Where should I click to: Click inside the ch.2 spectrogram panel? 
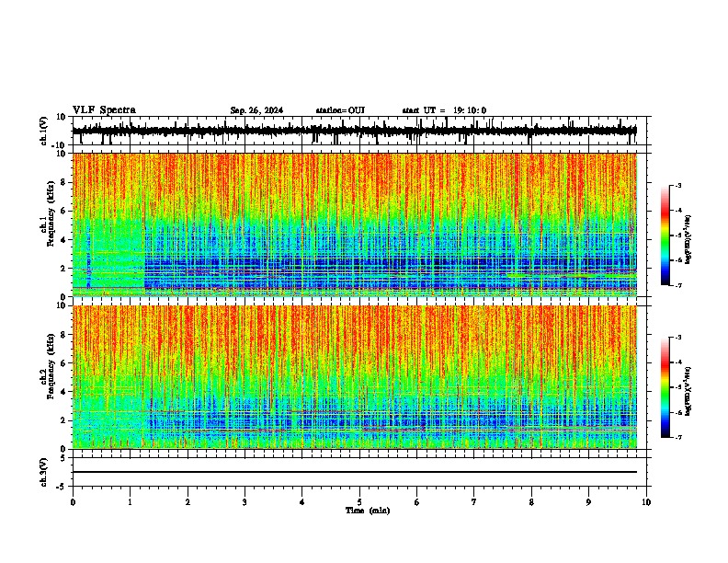(x=354, y=377)
